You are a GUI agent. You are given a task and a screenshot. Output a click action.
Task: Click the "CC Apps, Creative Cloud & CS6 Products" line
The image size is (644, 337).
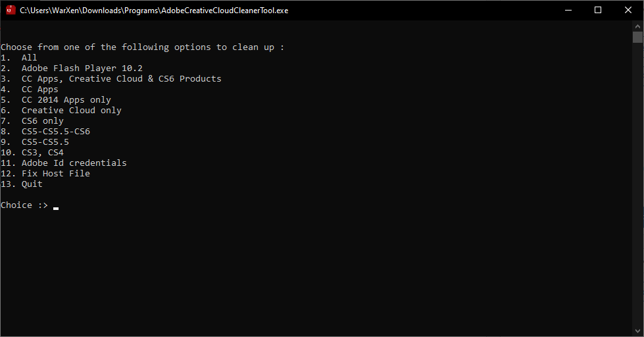pyautogui.click(x=121, y=79)
